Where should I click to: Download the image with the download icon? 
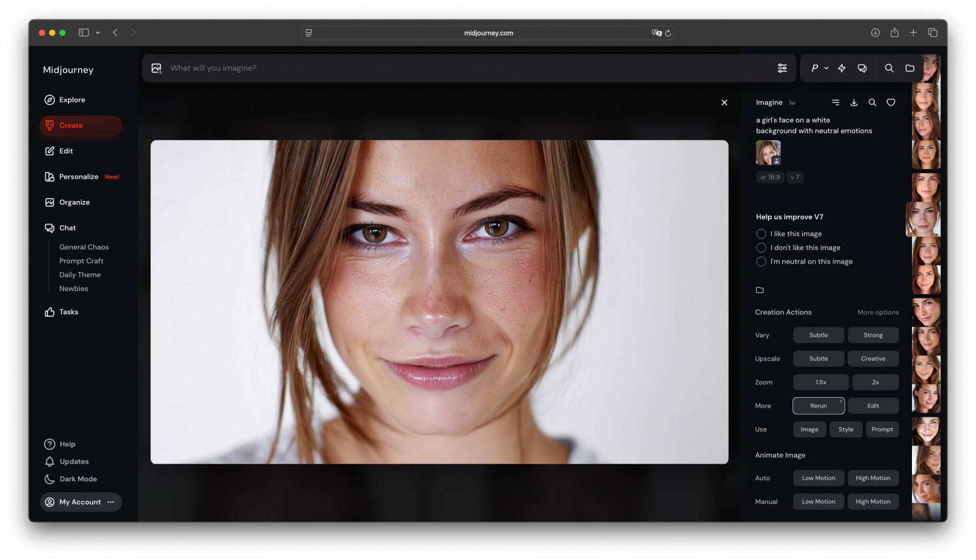(x=854, y=102)
